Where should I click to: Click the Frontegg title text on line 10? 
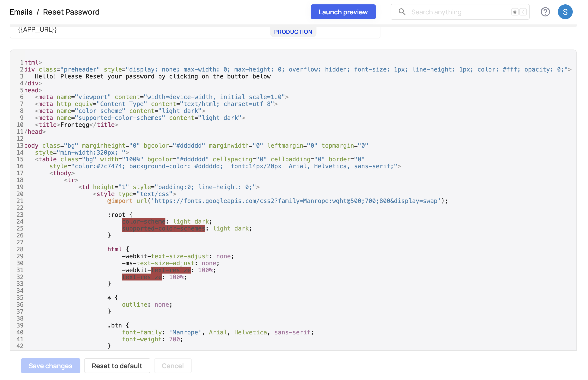pyautogui.click(x=74, y=125)
